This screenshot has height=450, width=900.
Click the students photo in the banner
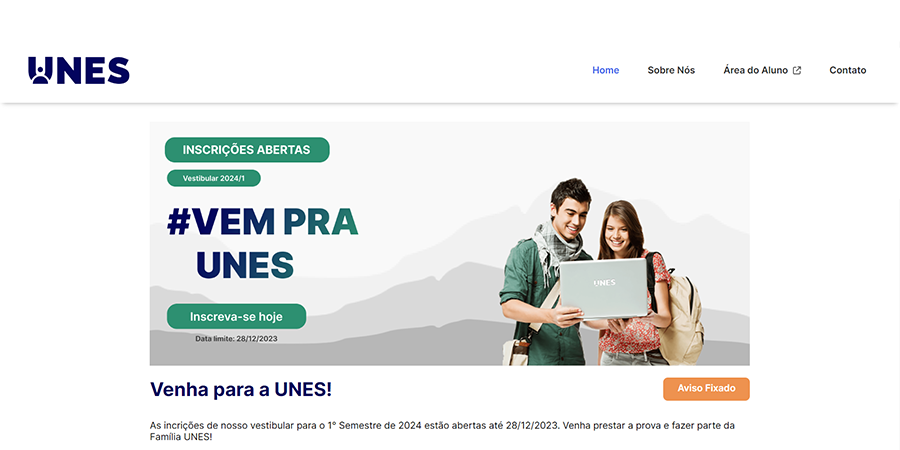(x=602, y=273)
